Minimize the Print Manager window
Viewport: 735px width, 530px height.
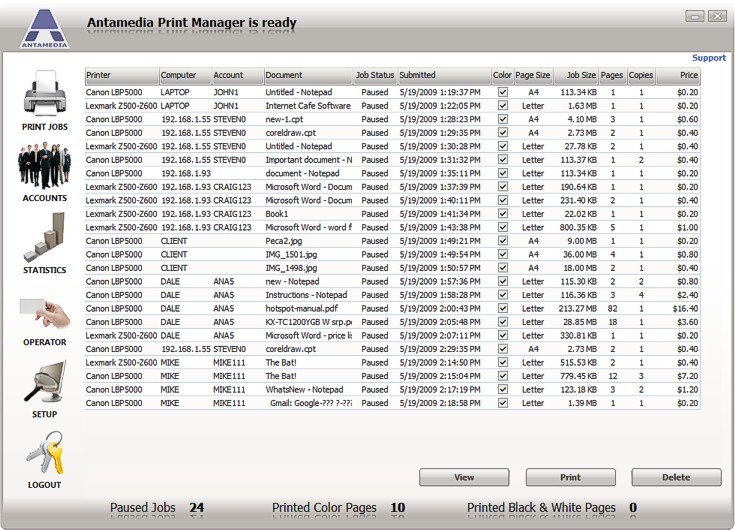click(695, 16)
